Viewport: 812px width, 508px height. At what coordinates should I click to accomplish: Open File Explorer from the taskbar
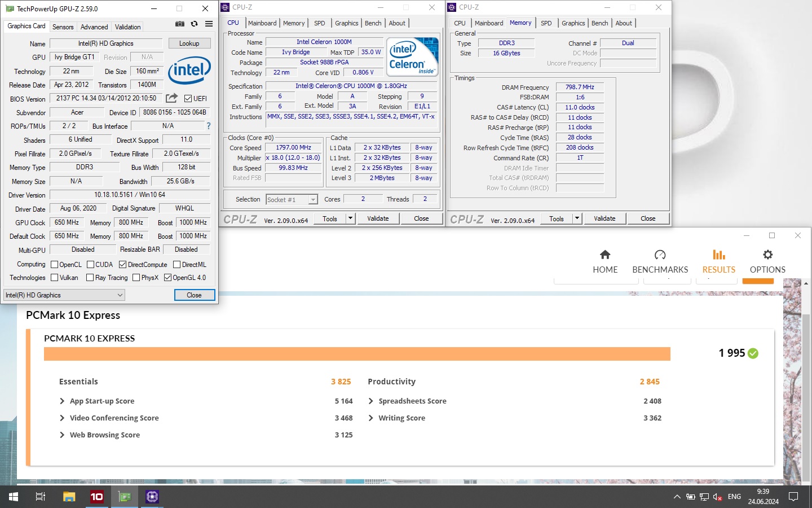tap(69, 497)
